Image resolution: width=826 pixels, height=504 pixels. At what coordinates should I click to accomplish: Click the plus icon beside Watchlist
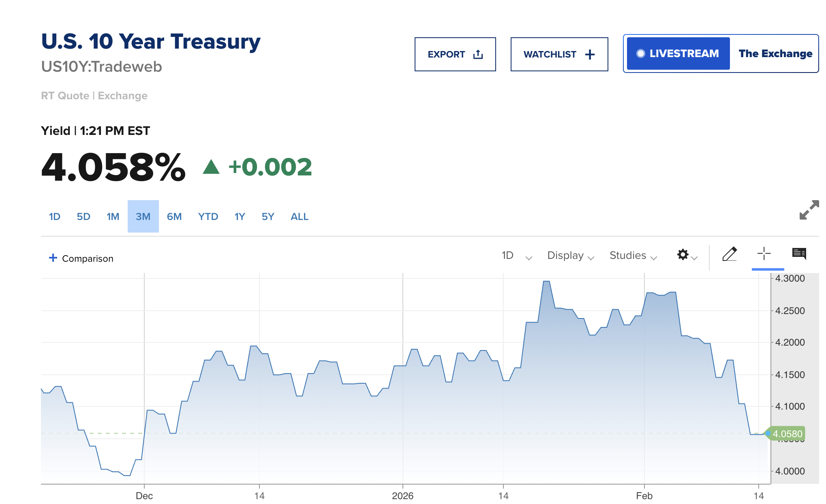(x=590, y=53)
